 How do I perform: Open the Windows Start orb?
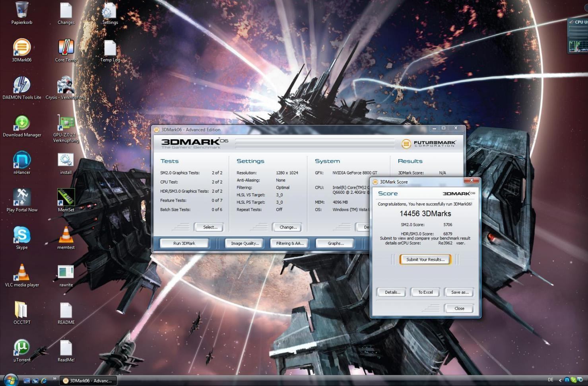pyautogui.click(x=10, y=380)
